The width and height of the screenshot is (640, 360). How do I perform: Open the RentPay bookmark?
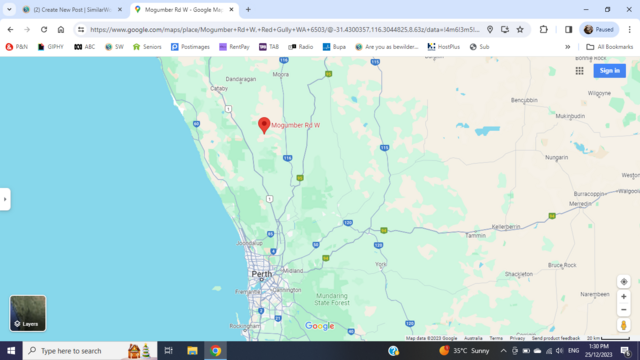click(x=234, y=47)
